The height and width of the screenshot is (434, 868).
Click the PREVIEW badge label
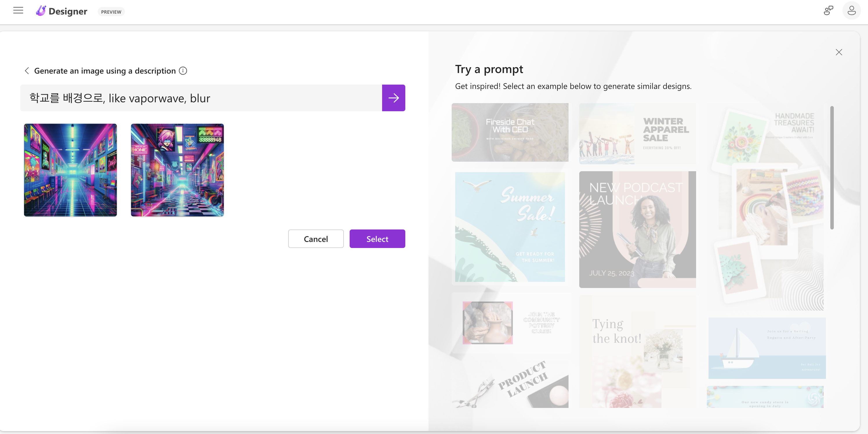tap(111, 12)
